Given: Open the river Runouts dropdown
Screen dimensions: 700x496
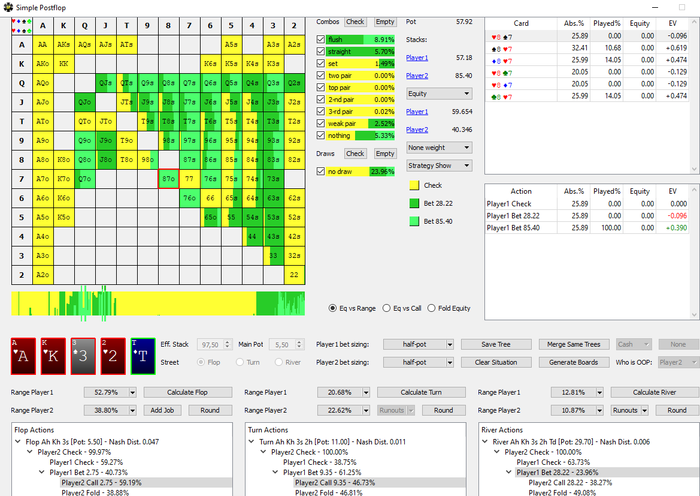Looking at the screenshot, I should pos(629,410).
